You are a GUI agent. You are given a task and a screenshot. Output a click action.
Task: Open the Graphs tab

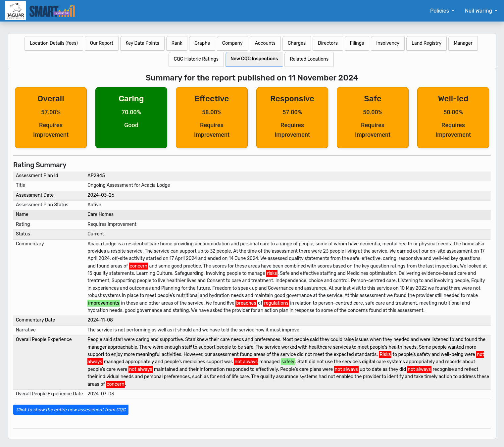point(202,43)
